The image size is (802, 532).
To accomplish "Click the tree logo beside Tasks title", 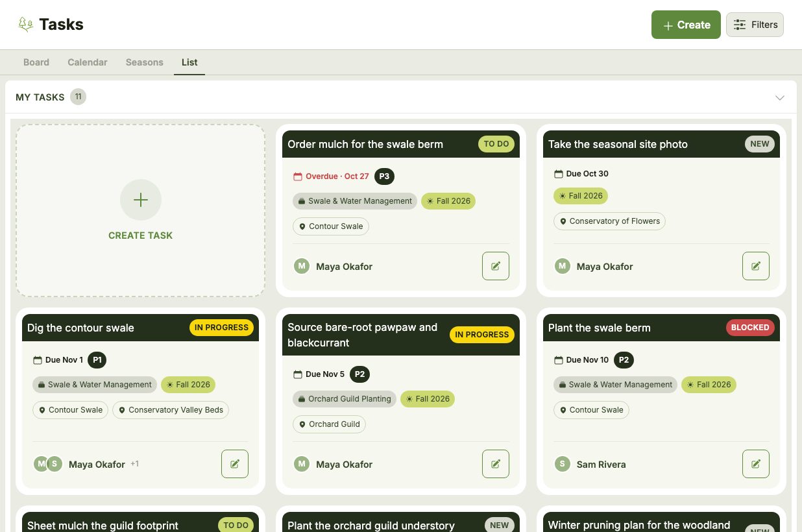I will click(x=25, y=25).
